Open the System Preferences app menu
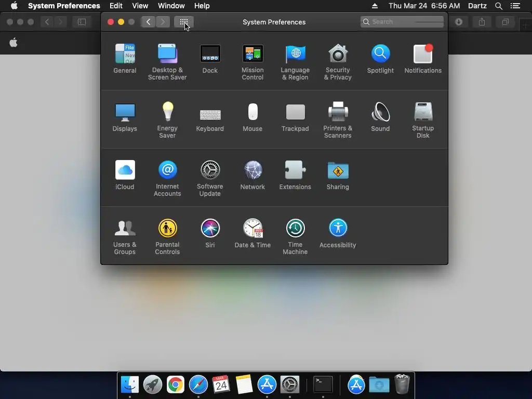Image resolution: width=532 pixels, height=399 pixels. point(64,6)
